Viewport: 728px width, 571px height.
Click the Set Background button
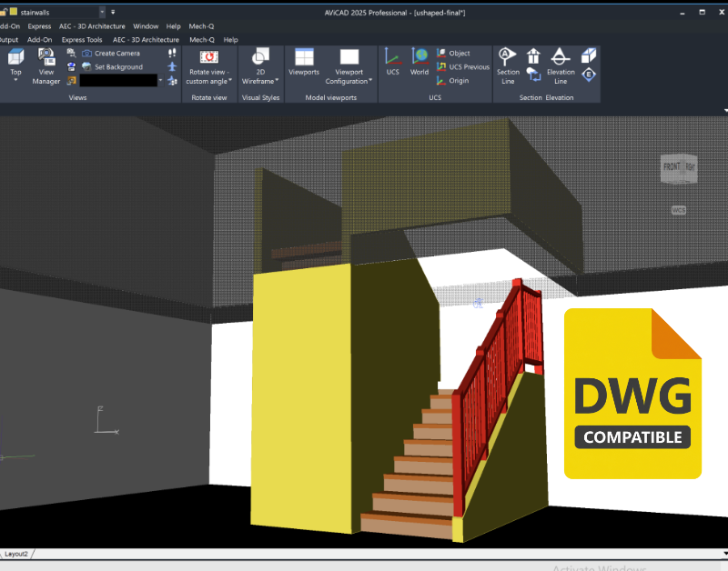pyautogui.click(x=112, y=66)
